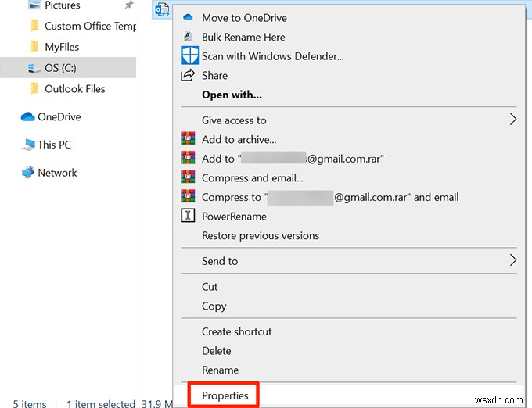Screen dimensions: 532x408
Task: Open Custom Office Templates folder label
Action: coord(90,26)
